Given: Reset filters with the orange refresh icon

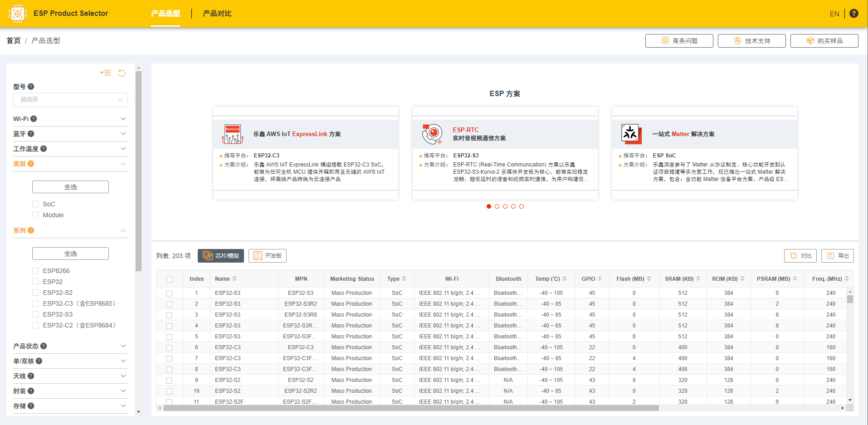Looking at the screenshot, I should (122, 73).
